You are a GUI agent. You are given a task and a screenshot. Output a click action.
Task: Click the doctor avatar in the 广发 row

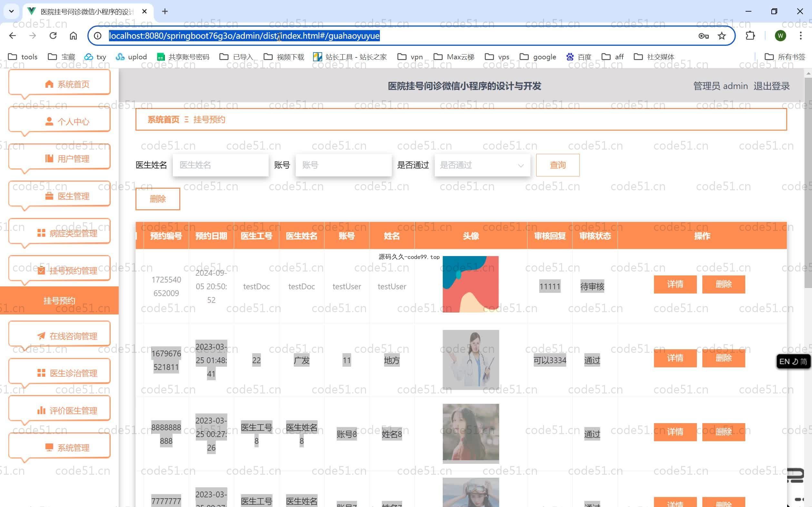[x=471, y=360]
